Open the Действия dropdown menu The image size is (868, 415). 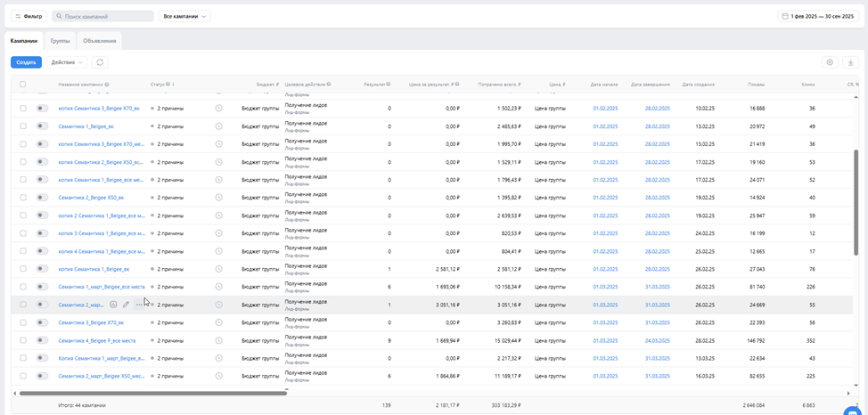click(67, 62)
